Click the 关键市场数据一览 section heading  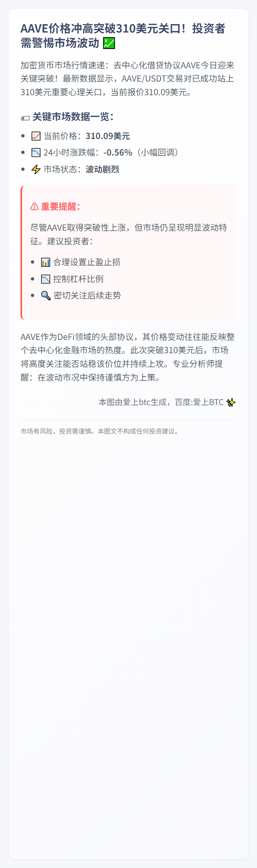pyautogui.click(x=73, y=117)
